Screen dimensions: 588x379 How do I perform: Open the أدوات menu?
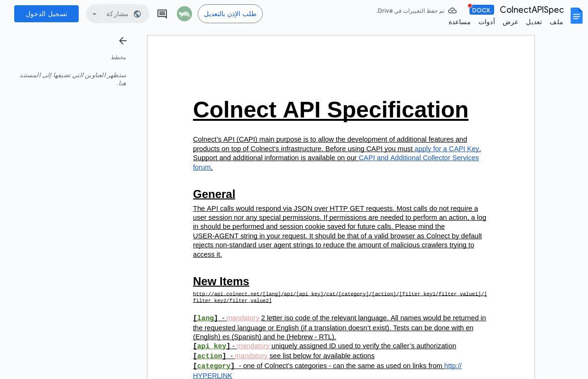tap(487, 22)
